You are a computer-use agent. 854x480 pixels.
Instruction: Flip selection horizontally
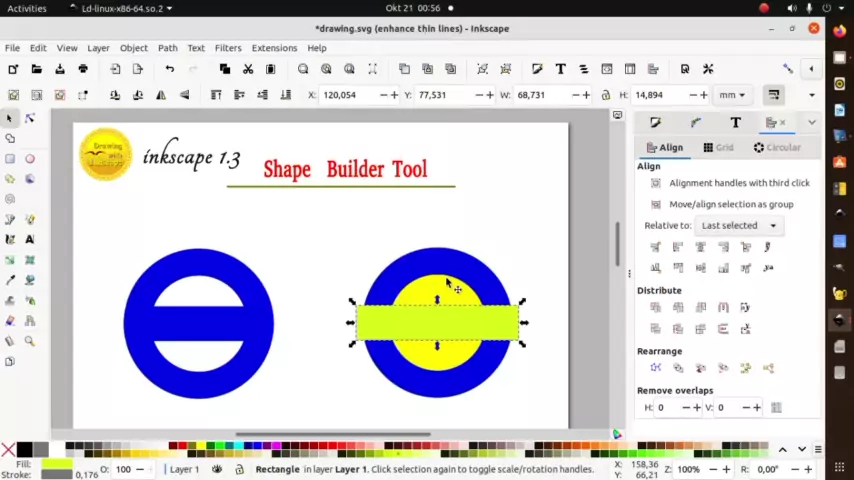[162, 95]
